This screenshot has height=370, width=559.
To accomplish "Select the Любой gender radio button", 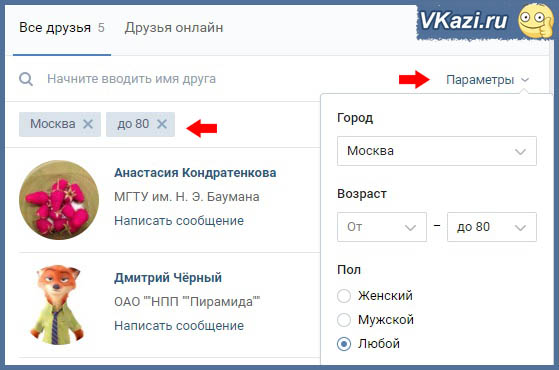I will pos(344,344).
